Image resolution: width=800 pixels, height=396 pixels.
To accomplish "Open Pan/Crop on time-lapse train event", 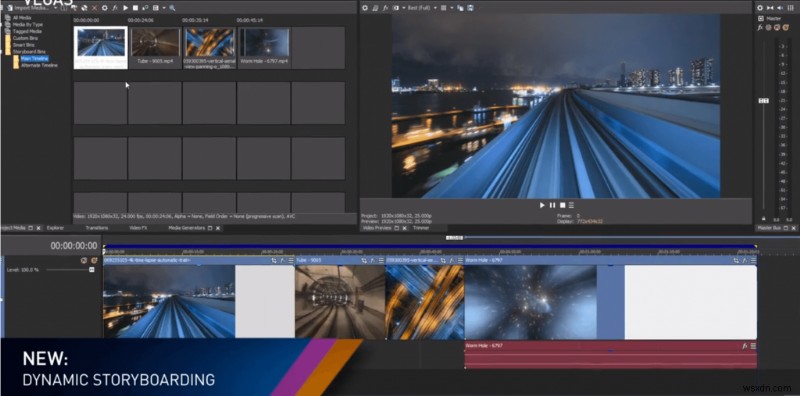I will click(273, 260).
